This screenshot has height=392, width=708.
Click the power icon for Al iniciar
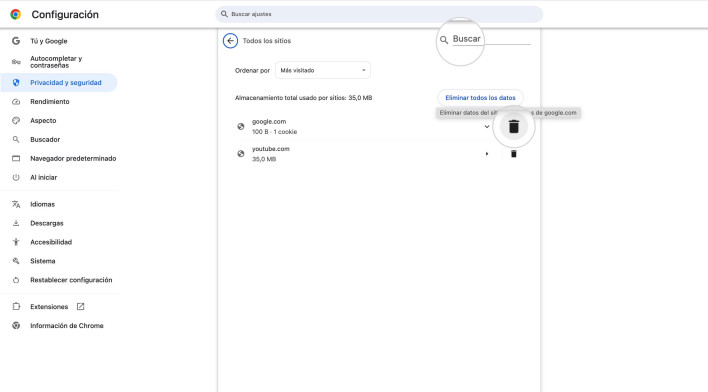click(16, 177)
